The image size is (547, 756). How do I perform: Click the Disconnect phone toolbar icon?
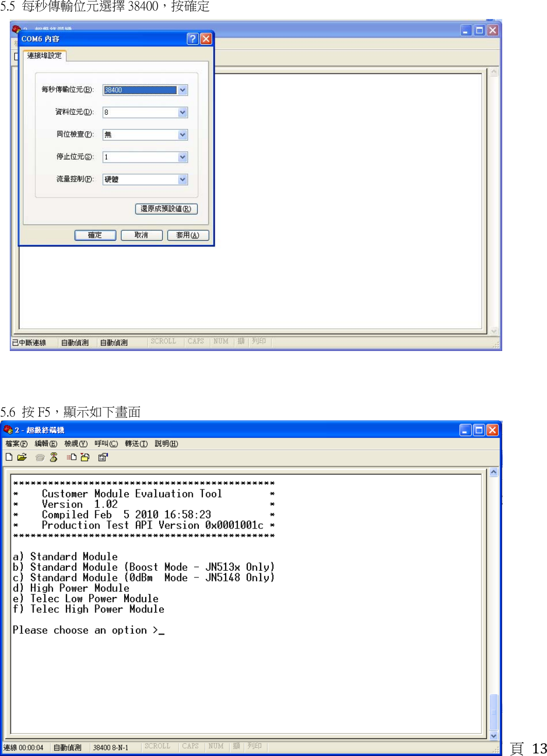click(54, 457)
